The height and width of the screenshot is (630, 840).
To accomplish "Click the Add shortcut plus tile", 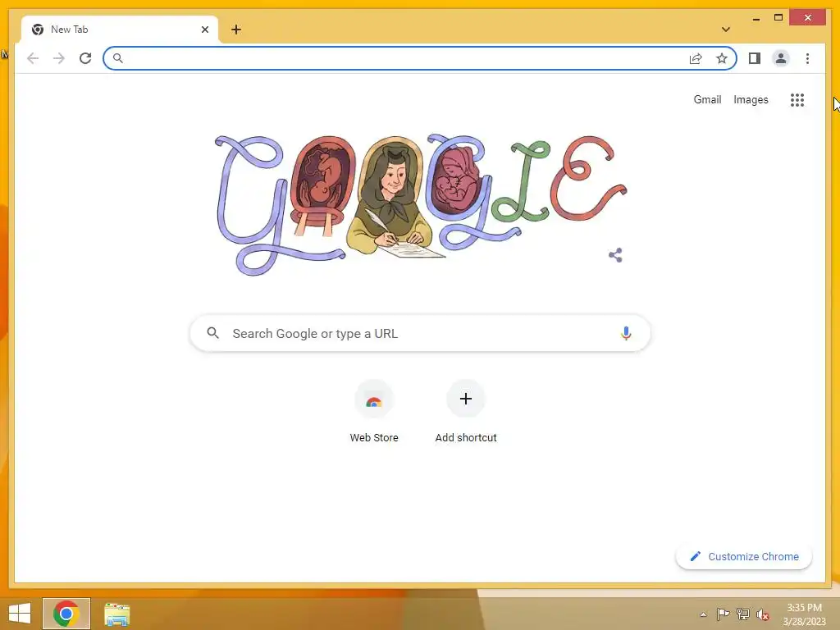I will point(466,412).
